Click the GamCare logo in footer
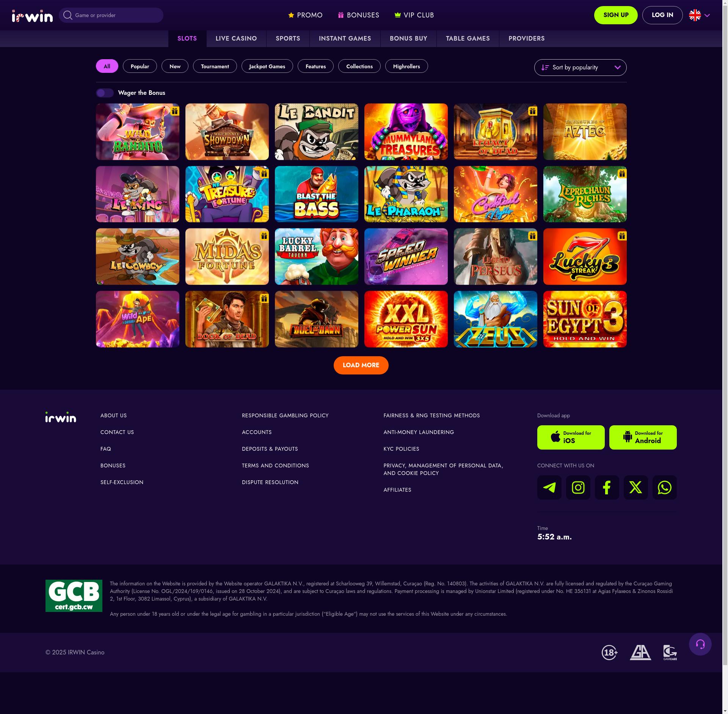728x714 pixels. 670,653
